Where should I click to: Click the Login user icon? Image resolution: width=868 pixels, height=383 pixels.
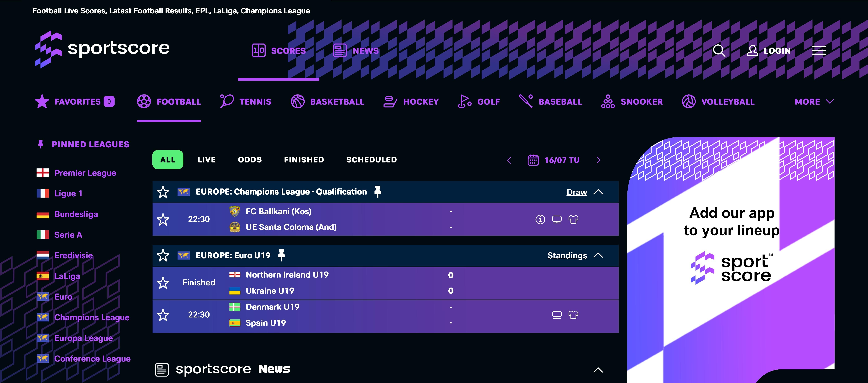click(752, 50)
